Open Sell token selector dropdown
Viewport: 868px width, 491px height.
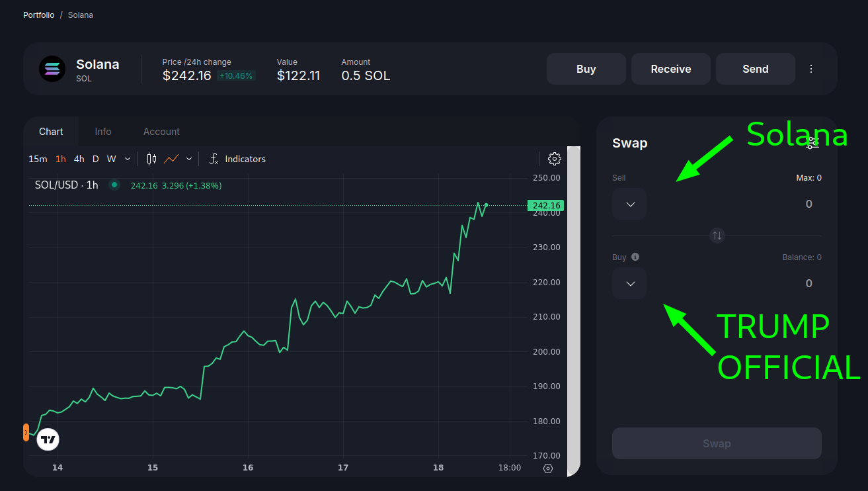tap(629, 204)
